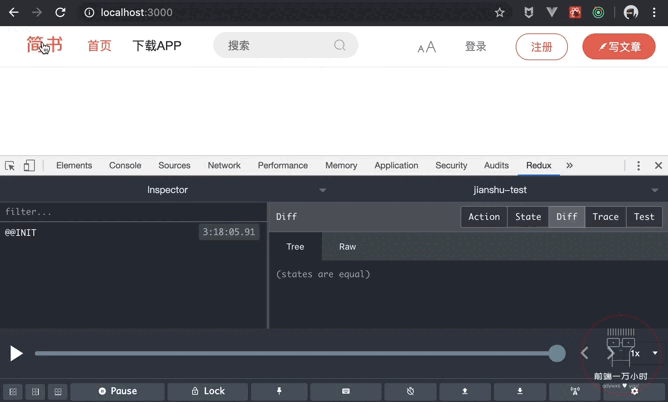
Task: Bookmark this page with the star icon
Action: [500, 13]
